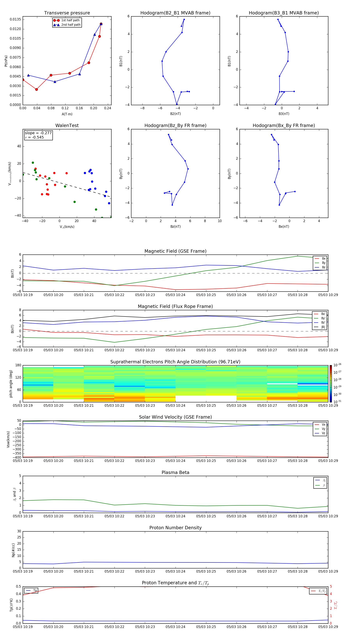Click the 'B3(nT)' x-axis label
This screenshot has height=644, width=351.
(284, 114)
